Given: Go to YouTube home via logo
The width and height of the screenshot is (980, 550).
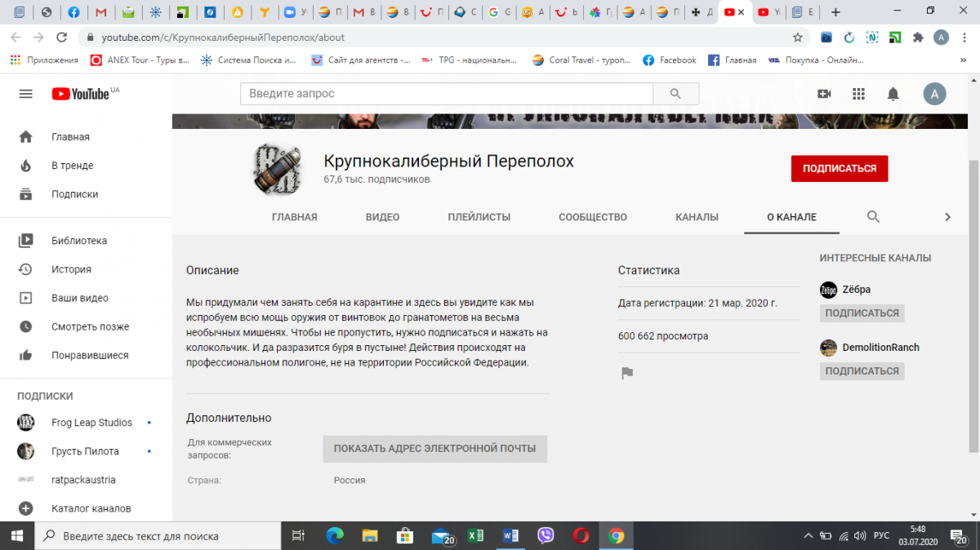Looking at the screenshot, I should coord(81,94).
